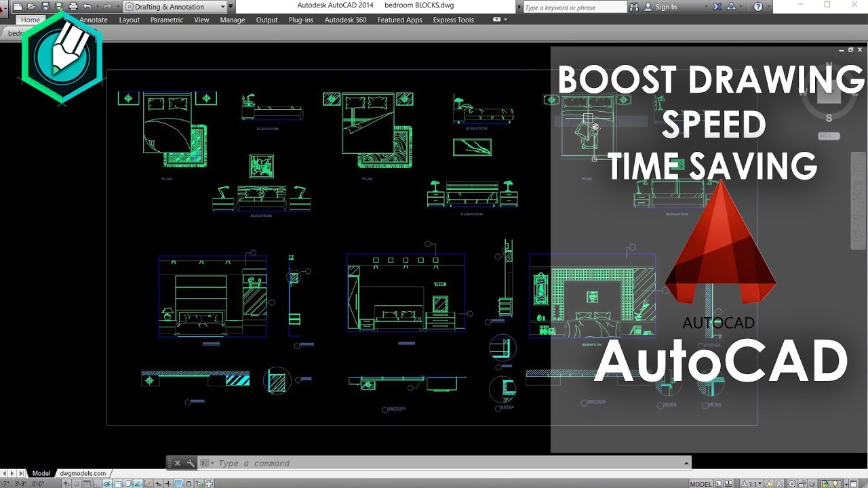868x488 pixels.
Task: Click the S face on the ViewCube
Action: click(829, 118)
